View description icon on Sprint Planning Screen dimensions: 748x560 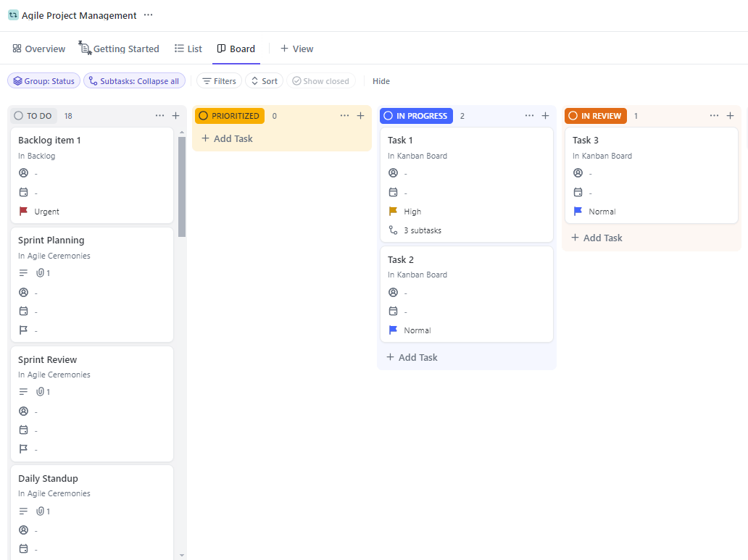(23, 273)
